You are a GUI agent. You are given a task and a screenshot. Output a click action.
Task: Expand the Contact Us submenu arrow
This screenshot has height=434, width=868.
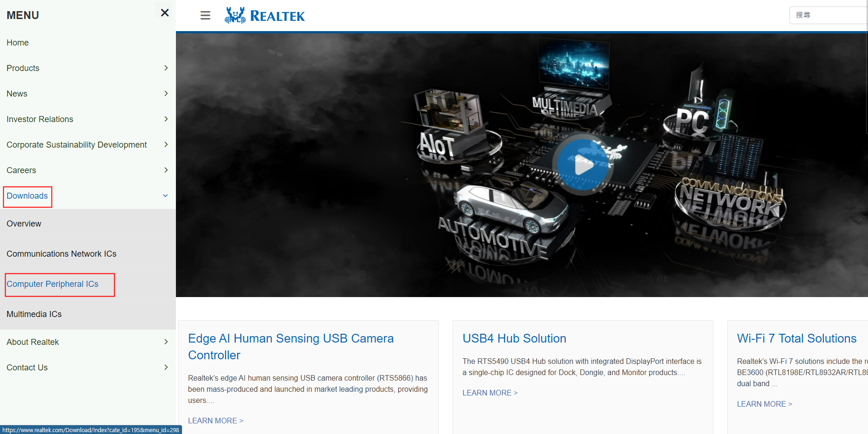[166, 368]
